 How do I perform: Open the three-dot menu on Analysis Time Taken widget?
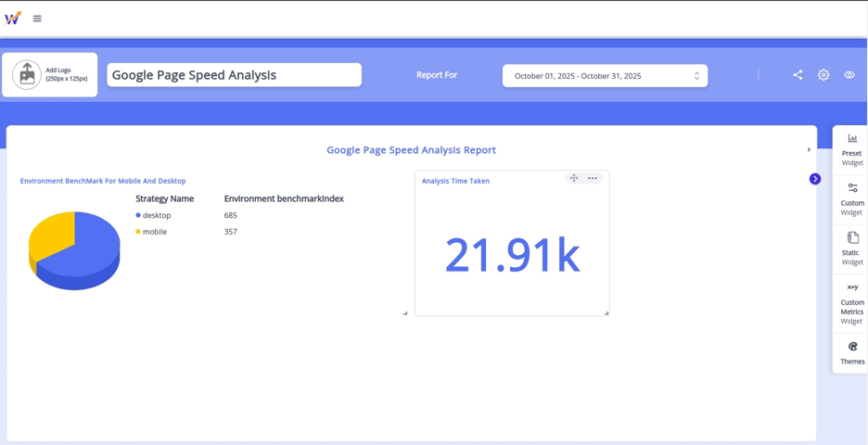pos(593,178)
